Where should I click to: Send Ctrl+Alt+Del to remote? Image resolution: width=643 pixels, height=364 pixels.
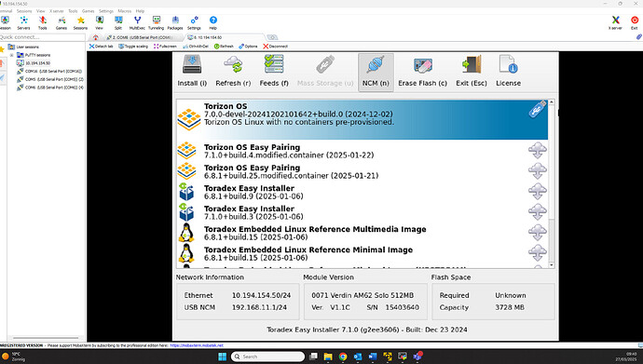[196, 47]
